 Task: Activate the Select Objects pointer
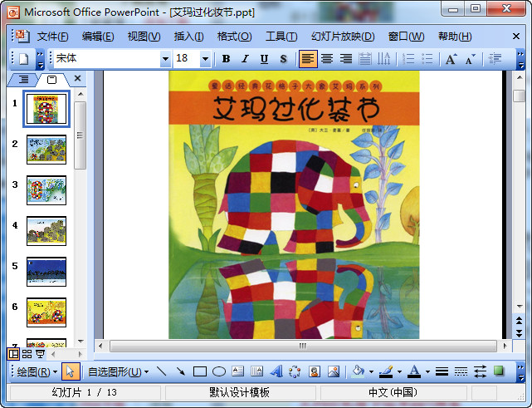click(x=71, y=371)
